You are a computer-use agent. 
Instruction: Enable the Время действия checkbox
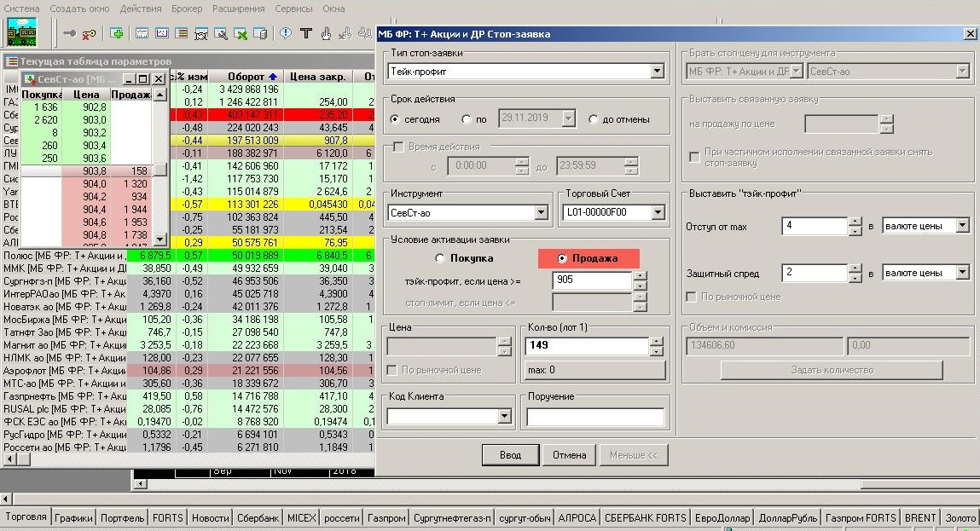pyautogui.click(x=398, y=147)
